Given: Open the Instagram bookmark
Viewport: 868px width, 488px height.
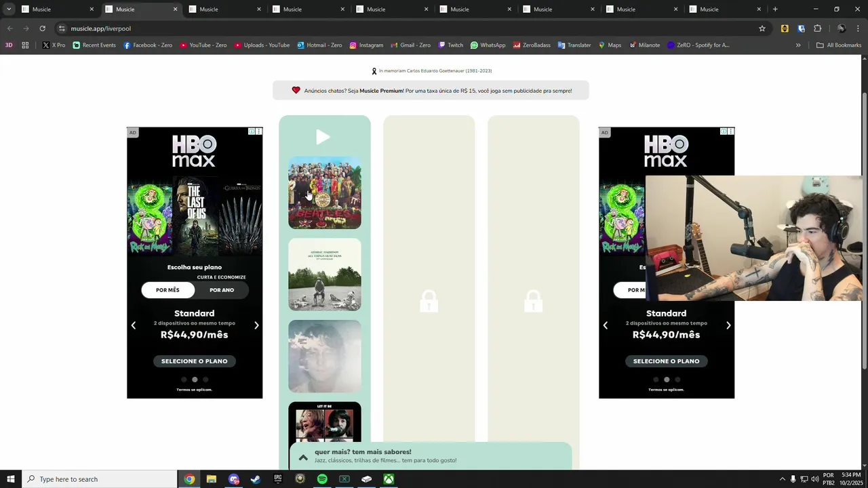Looking at the screenshot, I should [x=366, y=45].
